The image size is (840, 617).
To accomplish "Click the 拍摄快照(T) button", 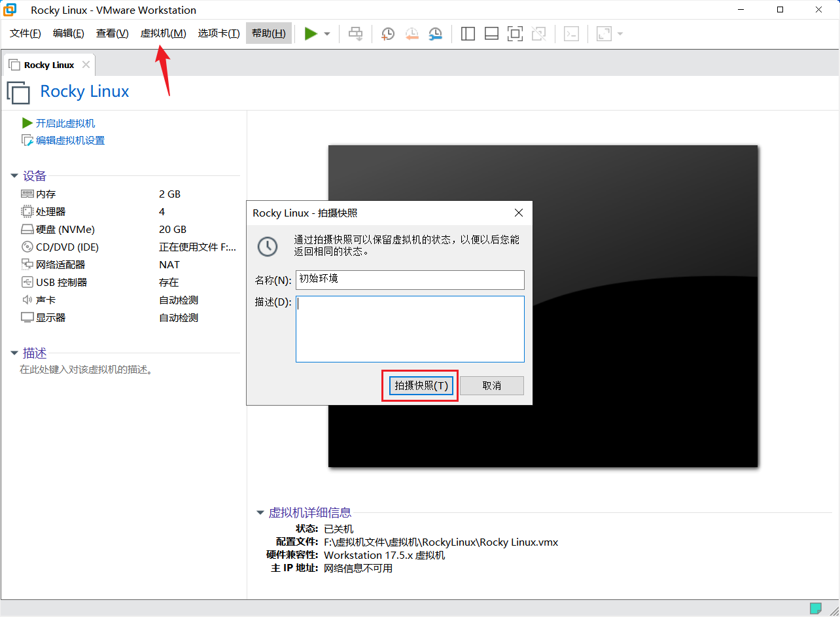I will click(x=419, y=385).
